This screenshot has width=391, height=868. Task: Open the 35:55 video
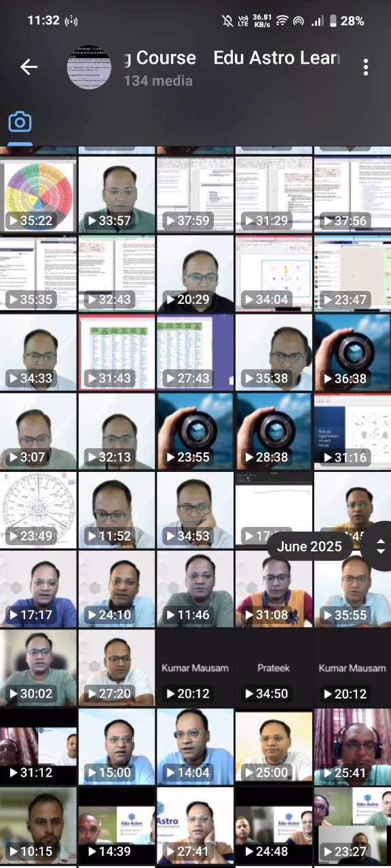(352, 589)
